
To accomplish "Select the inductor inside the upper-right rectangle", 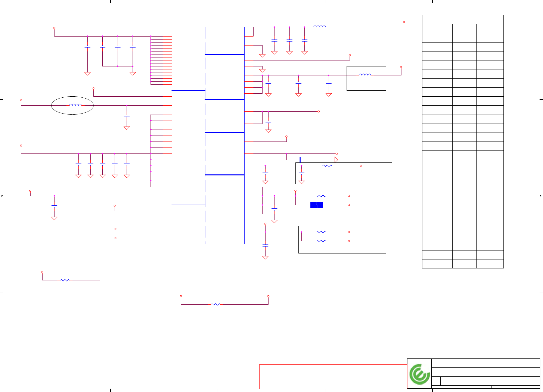I will click(365, 75).
